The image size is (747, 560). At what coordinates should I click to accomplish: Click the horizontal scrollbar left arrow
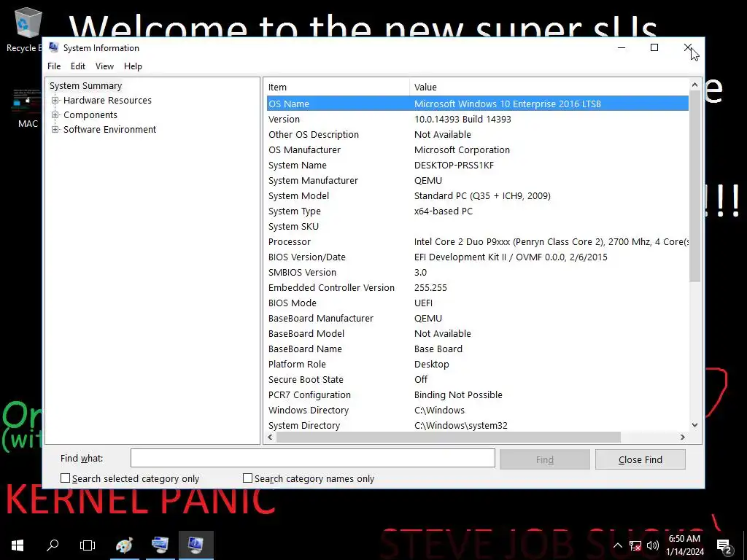271,437
